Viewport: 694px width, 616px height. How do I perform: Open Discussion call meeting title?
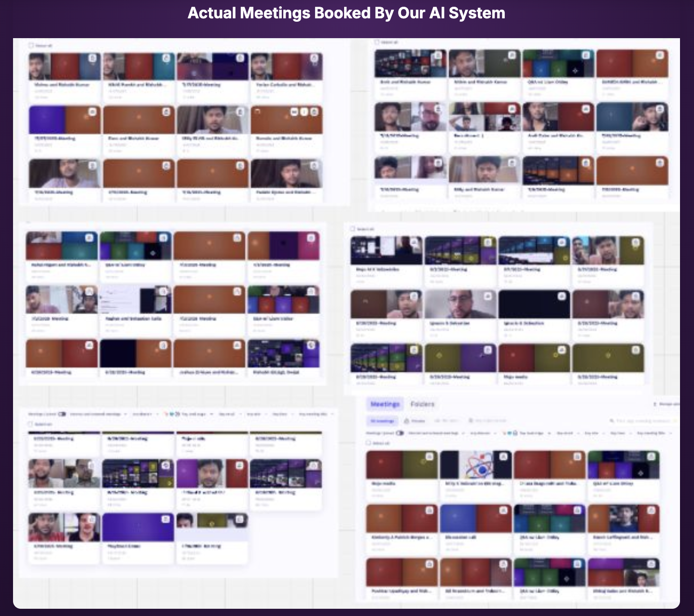[458, 537]
